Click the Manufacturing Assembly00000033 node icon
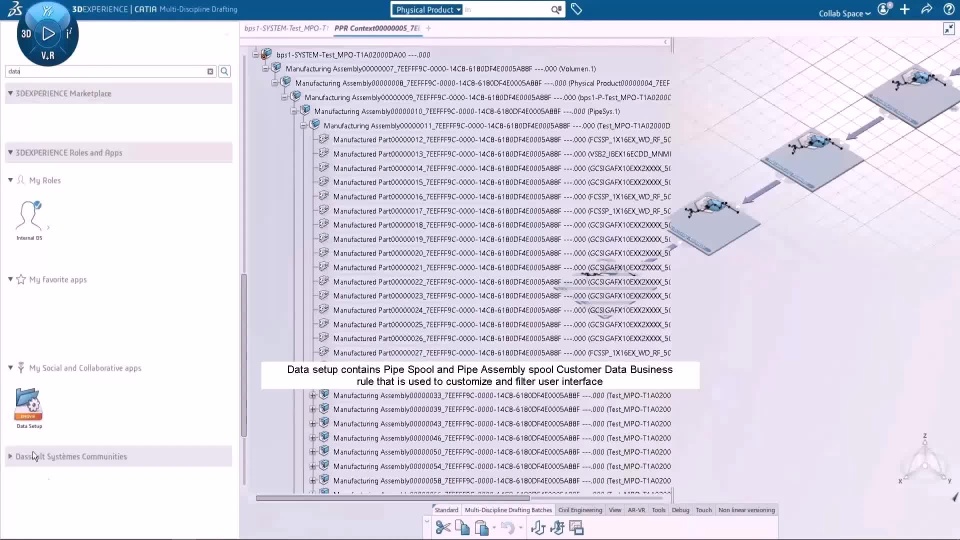 tap(324, 394)
